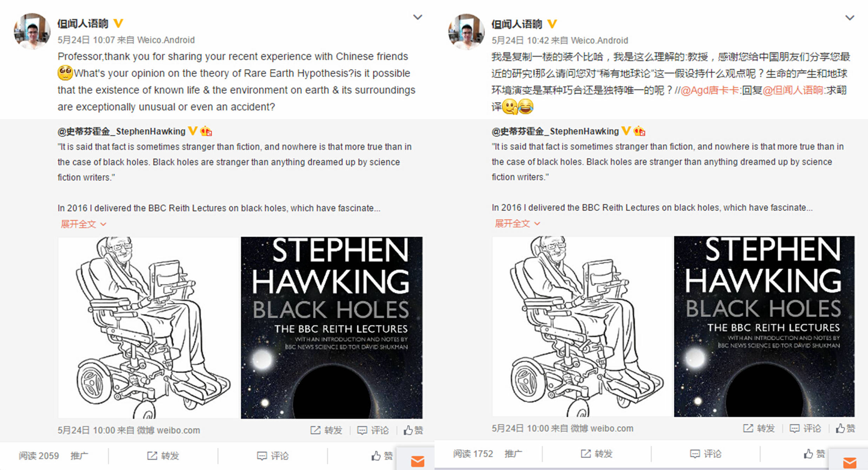Image resolution: width=868 pixels, height=470 pixels.
Task: Comment on right post using bottom 评论
Action: (x=705, y=454)
